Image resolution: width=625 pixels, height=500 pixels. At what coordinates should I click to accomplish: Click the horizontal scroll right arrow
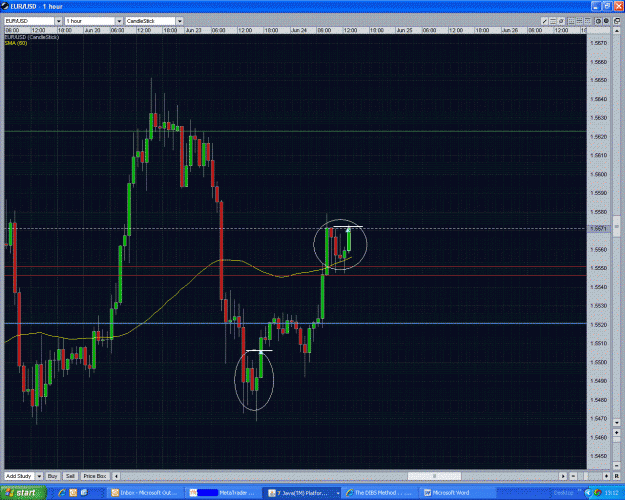[x=563, y=476]
